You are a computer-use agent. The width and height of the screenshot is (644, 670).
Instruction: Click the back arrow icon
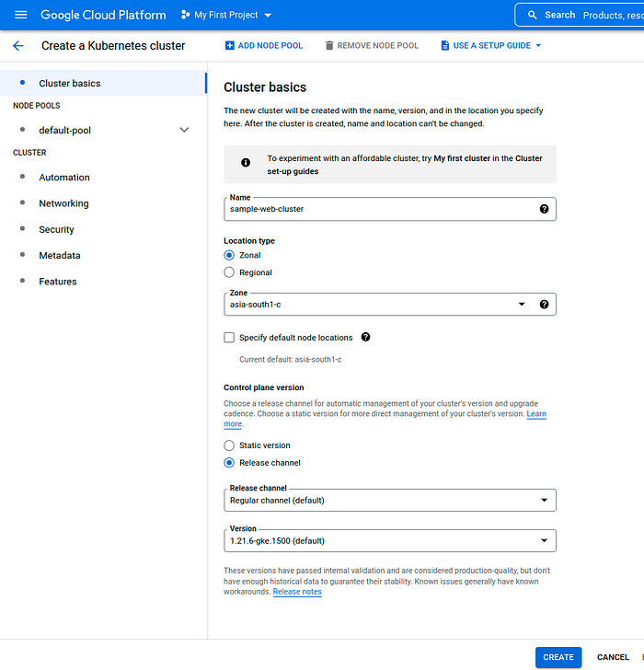tap(17, 46)
